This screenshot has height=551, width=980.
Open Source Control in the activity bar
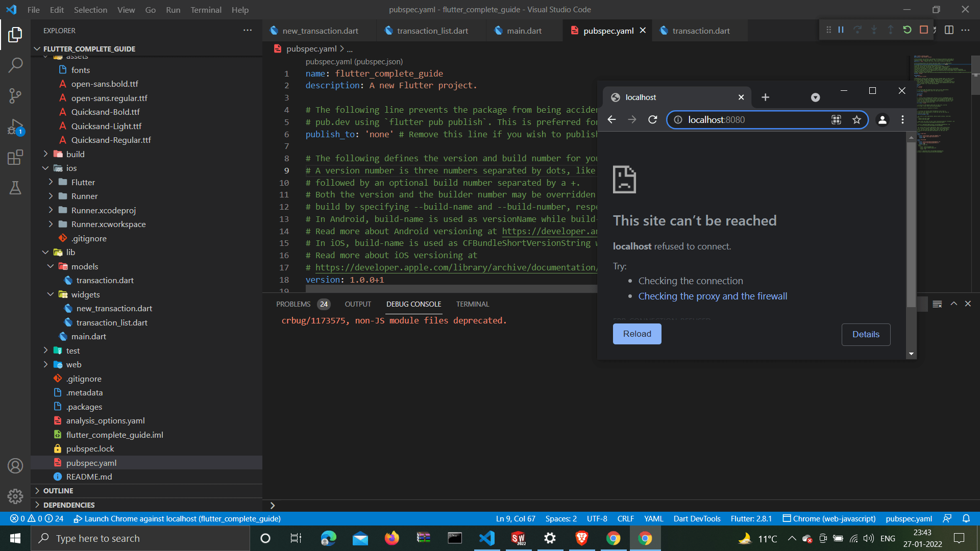[x=15, y=96]
